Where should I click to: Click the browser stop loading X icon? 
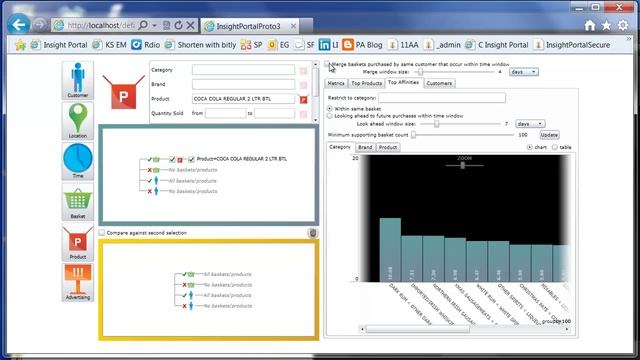click(x=190, y=25)
